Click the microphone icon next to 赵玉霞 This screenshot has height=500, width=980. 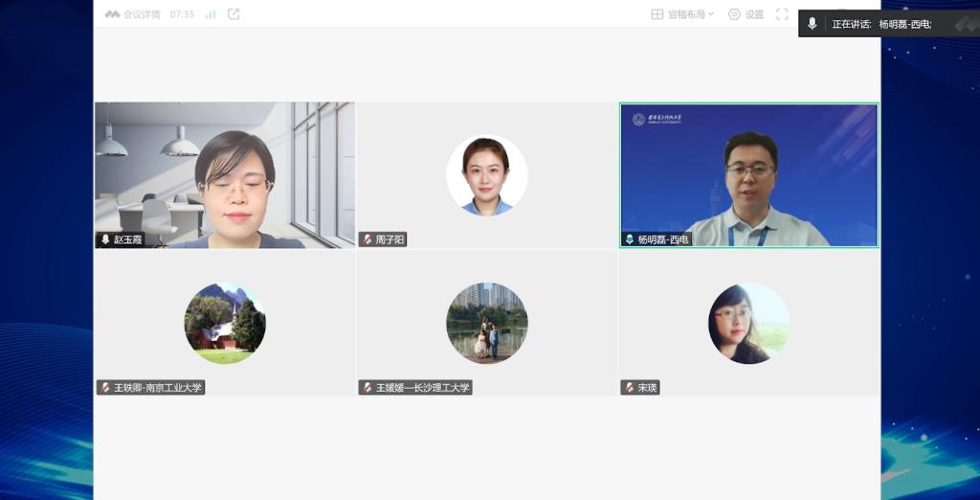tap(105, 239)
